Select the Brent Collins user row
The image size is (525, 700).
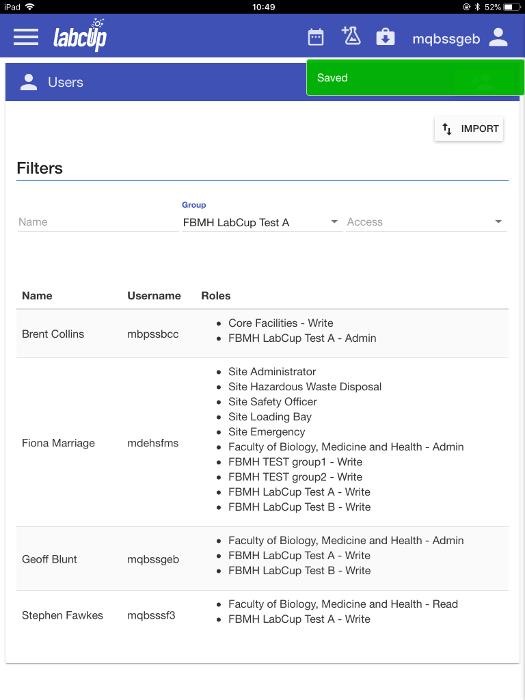[x=262, y=333]
